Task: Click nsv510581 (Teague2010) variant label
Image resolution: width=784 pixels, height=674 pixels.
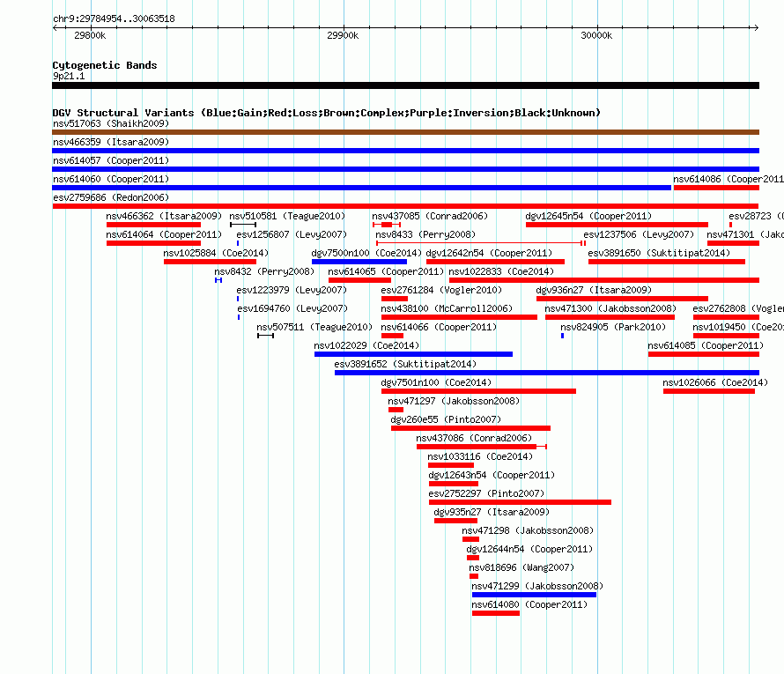Action: (x=287, y=216)
